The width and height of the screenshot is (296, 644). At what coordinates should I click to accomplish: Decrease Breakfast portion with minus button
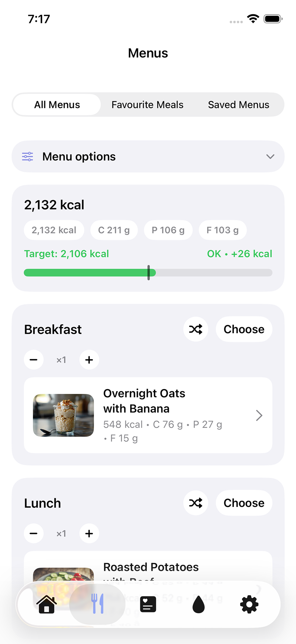point(34,360)
